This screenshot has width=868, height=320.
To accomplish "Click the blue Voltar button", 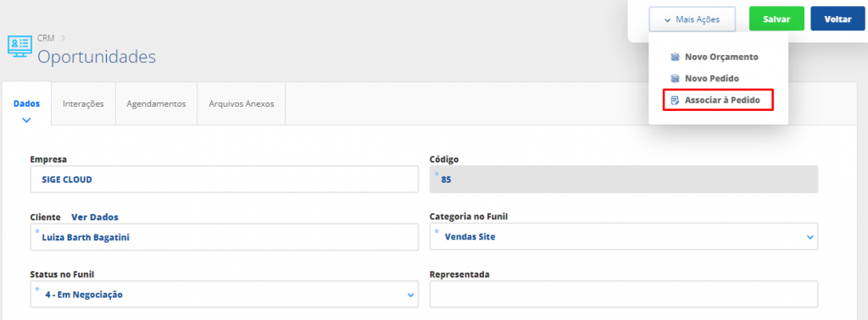I will [837, 19].
